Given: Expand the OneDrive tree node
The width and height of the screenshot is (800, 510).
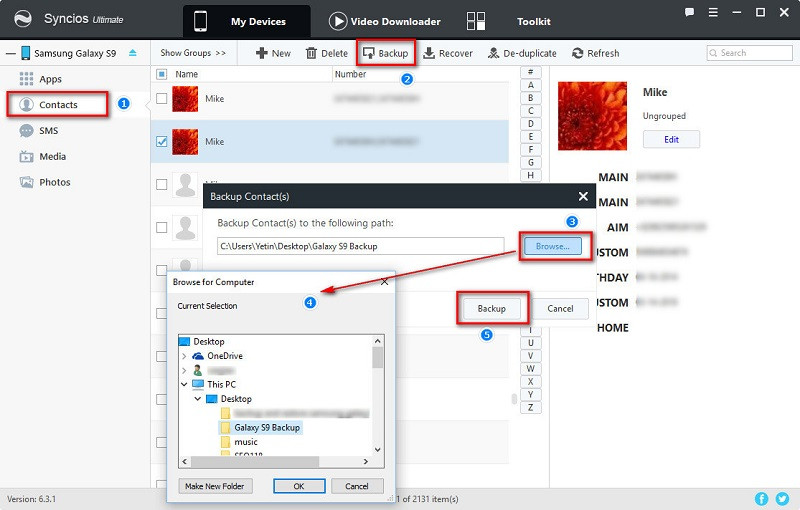Looking at the screenshot, I should coord(184,356).
